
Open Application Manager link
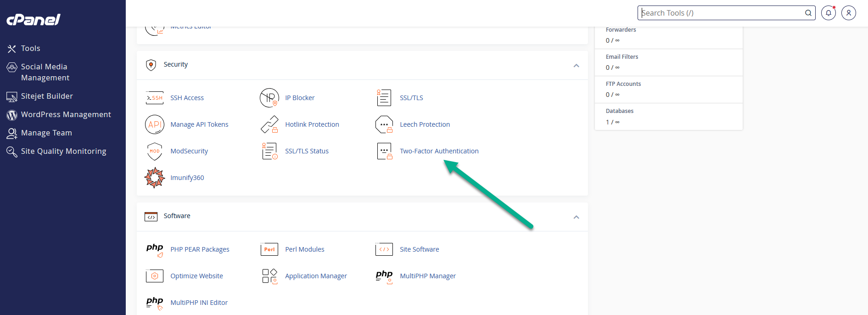(x=316, y=276)
